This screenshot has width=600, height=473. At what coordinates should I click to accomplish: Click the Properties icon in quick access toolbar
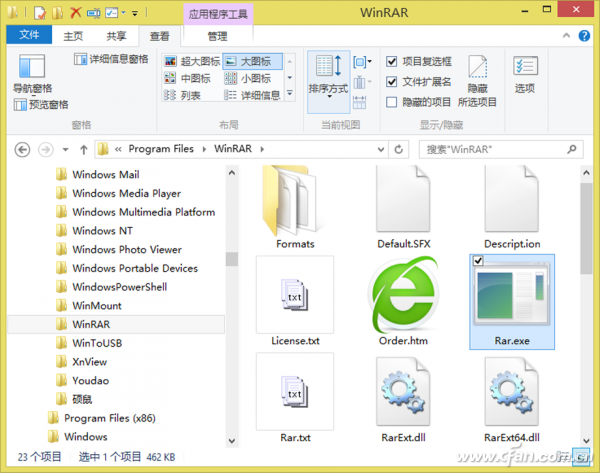click(40, 13)
